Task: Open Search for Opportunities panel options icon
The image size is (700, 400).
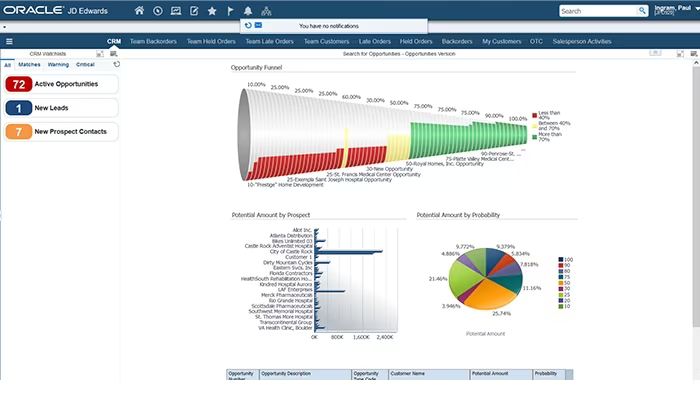Action: pos(694,54)
